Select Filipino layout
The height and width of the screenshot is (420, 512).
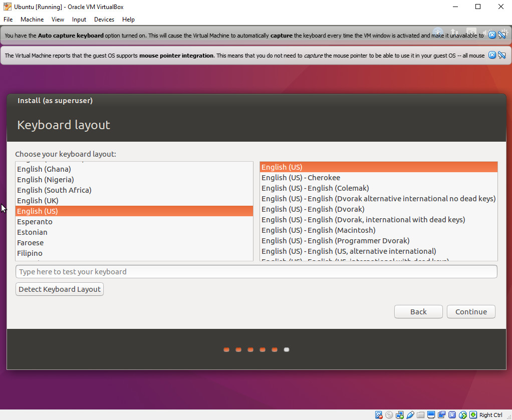click(x=134, y=253)
